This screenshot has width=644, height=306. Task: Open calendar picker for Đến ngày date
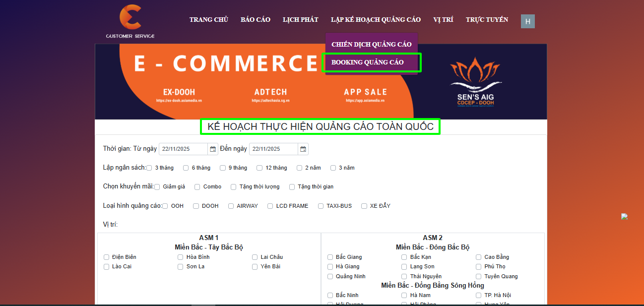(303, 149)
